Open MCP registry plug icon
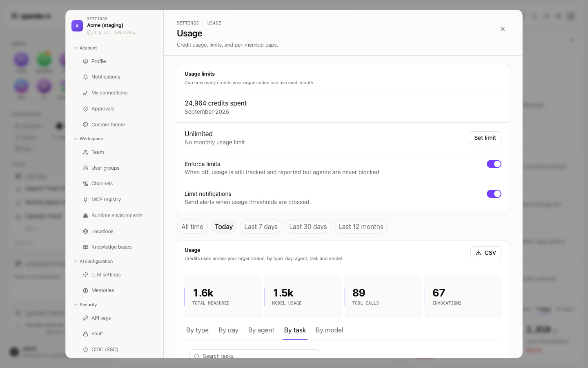The image size is (588, 368). 85,200
